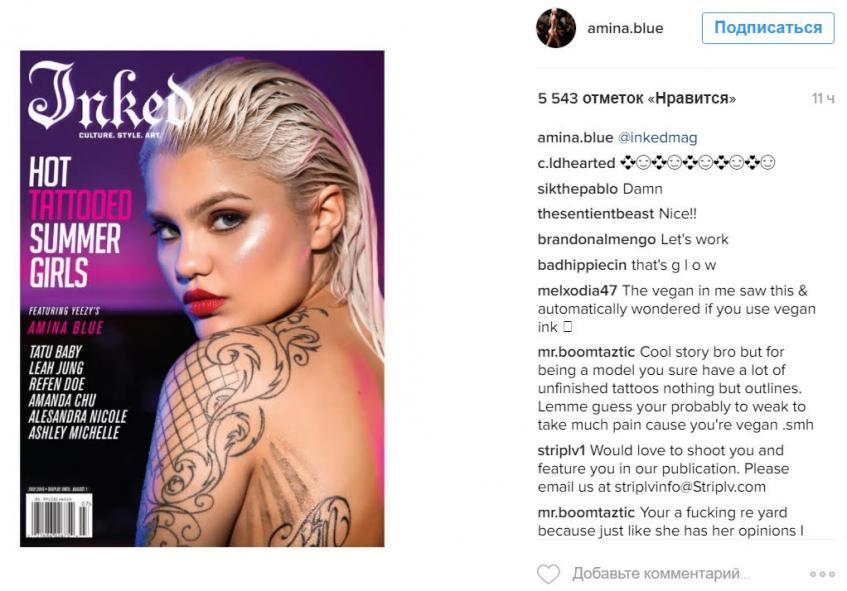Click amina.blue username in the caption

575,138
